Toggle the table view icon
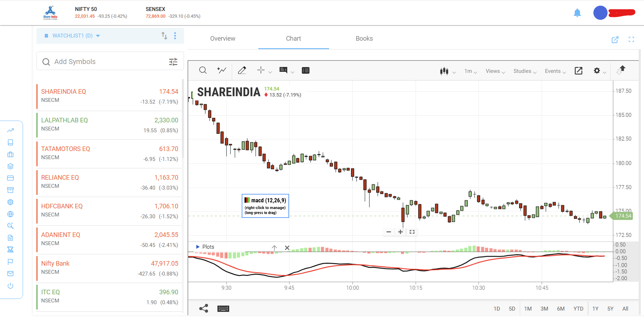The width and height of the screenshot is (644, 318). point(306,70)
